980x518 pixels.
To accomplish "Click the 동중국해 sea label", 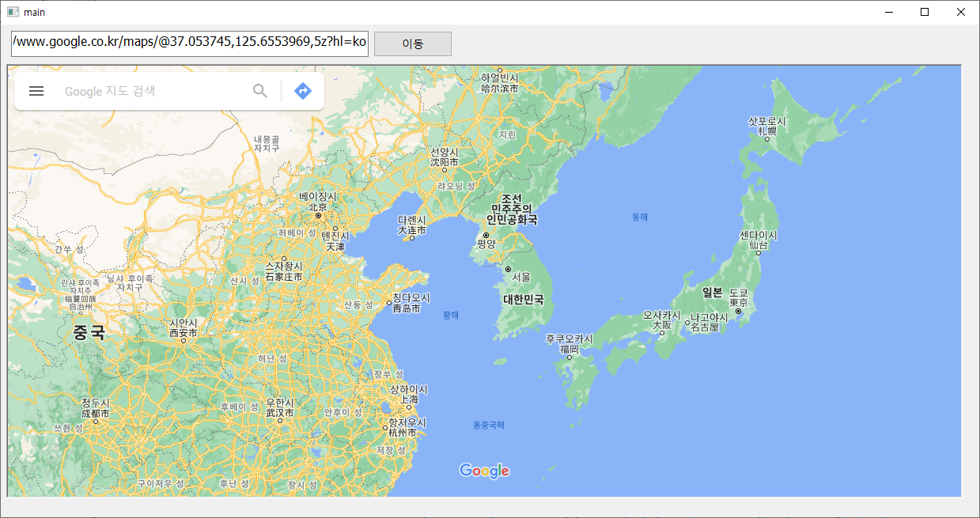I will [489, 425].
